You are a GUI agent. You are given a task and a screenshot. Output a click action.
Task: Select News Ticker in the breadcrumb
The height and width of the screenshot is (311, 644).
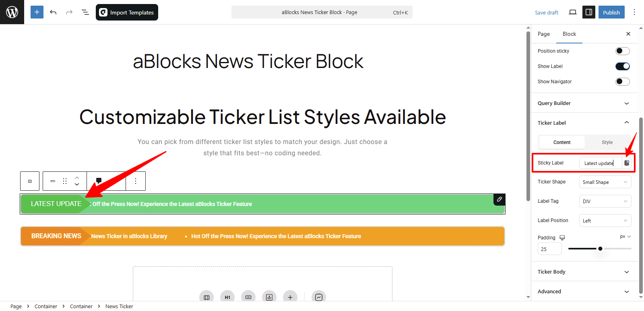click(119, 306)
